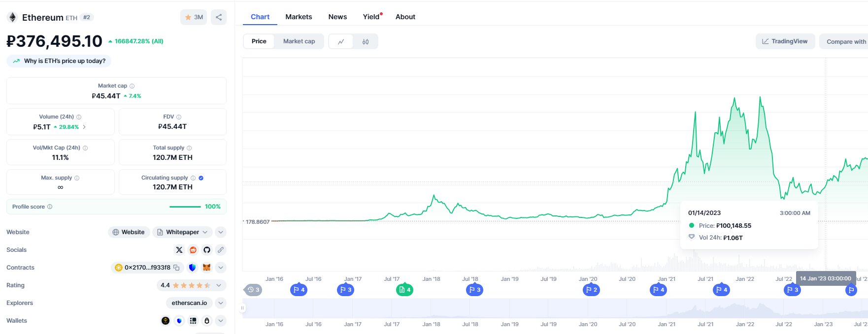Open the Circulating supply info icon

coord(193,178)
